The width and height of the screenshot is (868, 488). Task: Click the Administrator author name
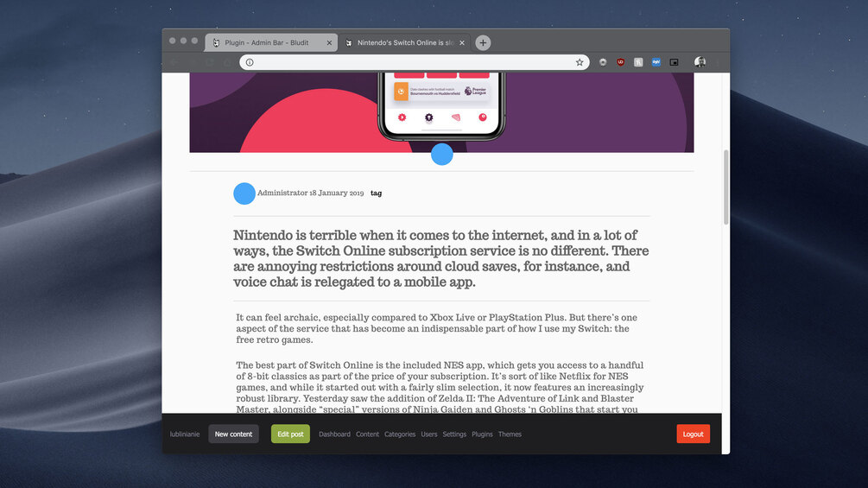[x=282, y=193]
